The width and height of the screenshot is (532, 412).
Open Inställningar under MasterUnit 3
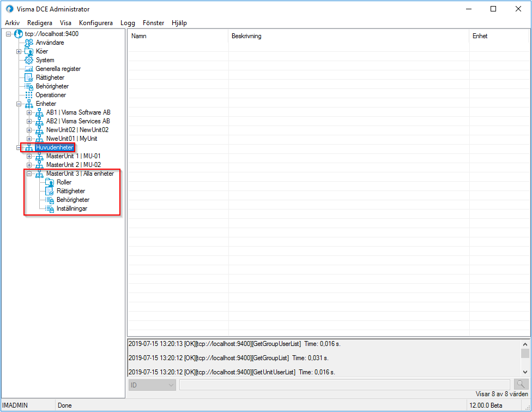tap(48, 208)
